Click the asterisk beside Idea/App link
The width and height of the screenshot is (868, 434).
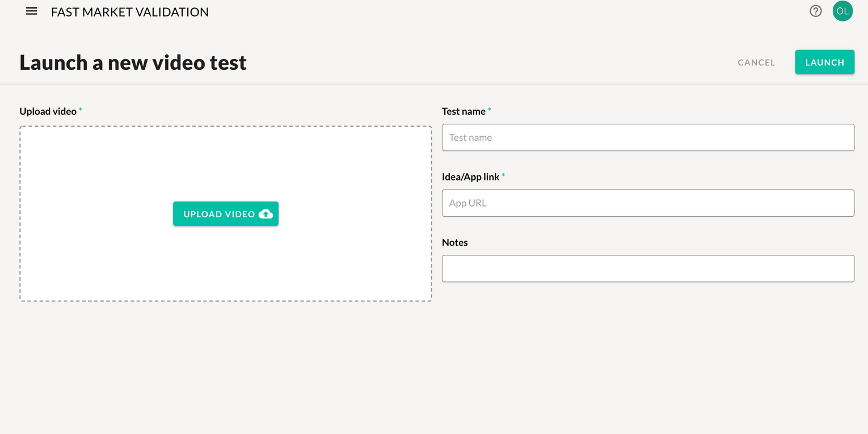tap(503, 176)
